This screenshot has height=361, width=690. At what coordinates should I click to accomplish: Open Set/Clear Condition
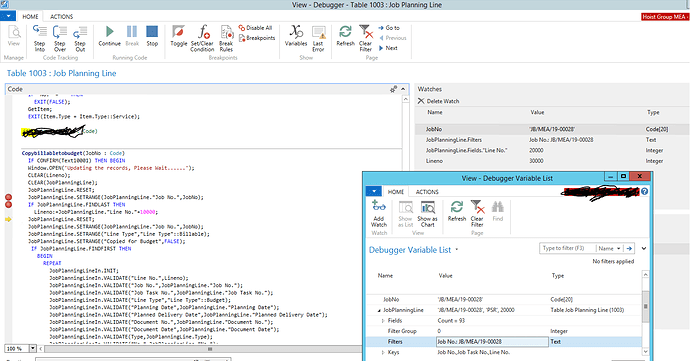(202, 38)
